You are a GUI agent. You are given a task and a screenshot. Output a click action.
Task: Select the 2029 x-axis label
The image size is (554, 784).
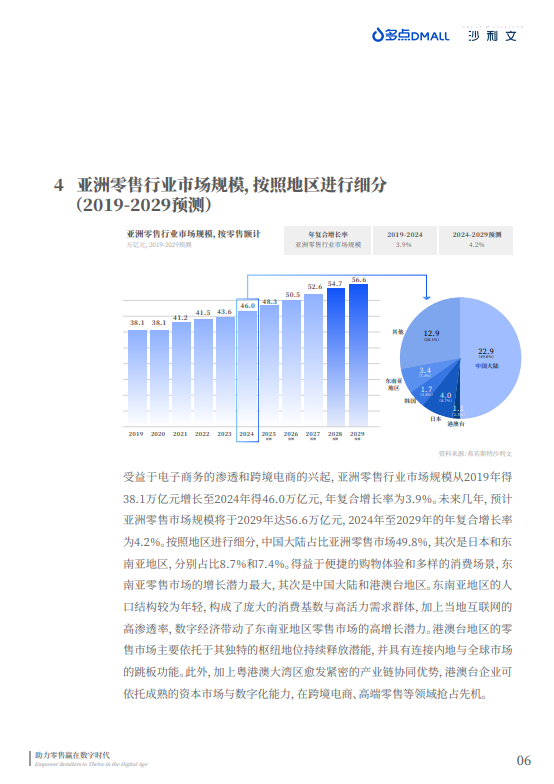pyautogui.click(x=357, y=434)
